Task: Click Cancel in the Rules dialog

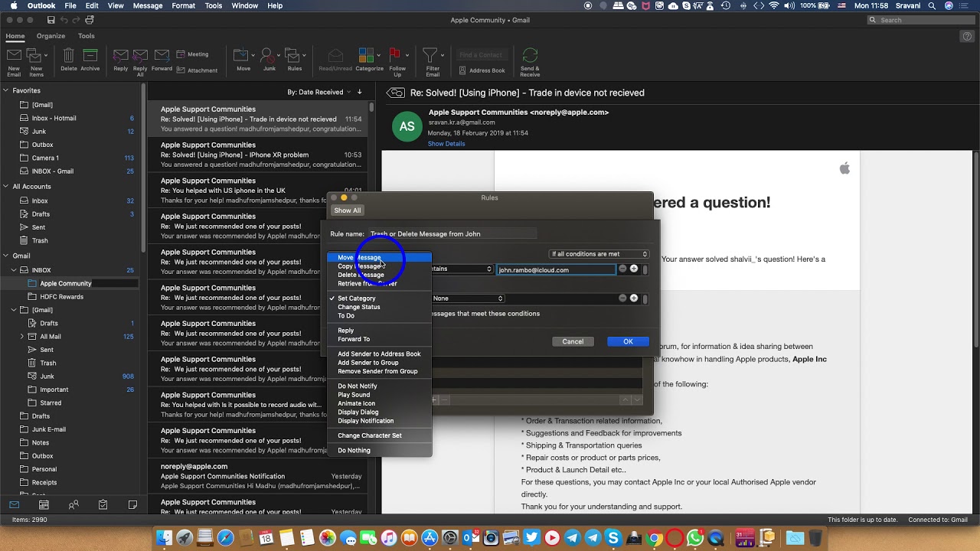Action: 573,342
